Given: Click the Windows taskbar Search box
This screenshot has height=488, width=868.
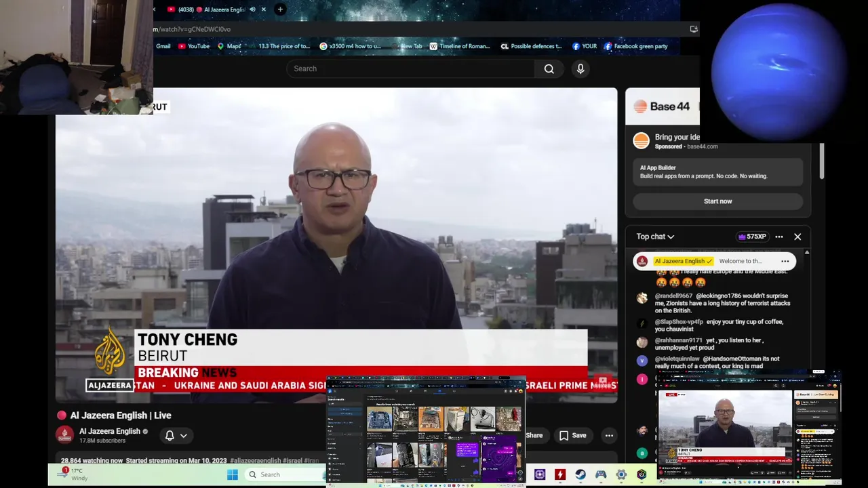Looking at the screenshot, I should click(x=285, y=474).
